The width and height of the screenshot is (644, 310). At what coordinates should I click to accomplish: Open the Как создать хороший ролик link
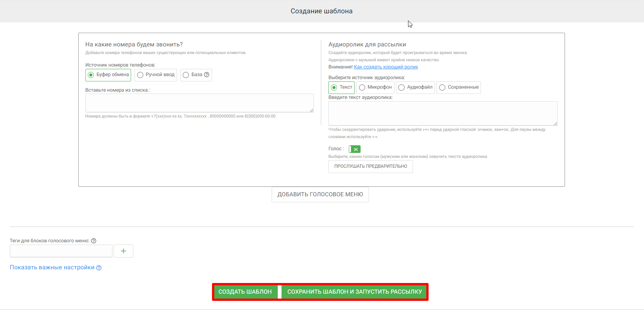(386, 67)
